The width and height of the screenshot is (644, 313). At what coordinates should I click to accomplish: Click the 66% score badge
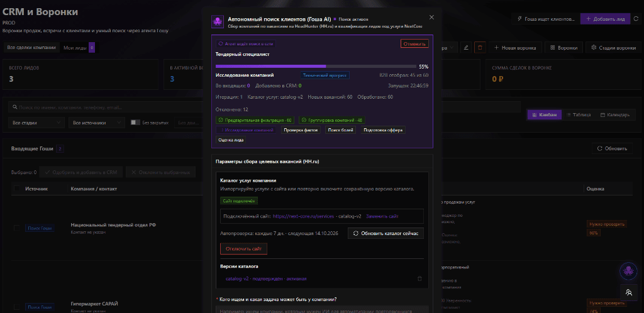(594, 233)
